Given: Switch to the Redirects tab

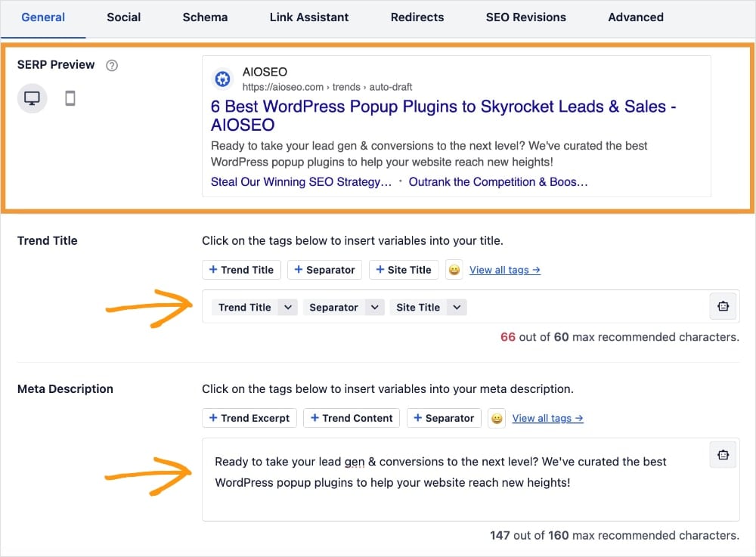Looking at the screenshot, I should 417,17.
